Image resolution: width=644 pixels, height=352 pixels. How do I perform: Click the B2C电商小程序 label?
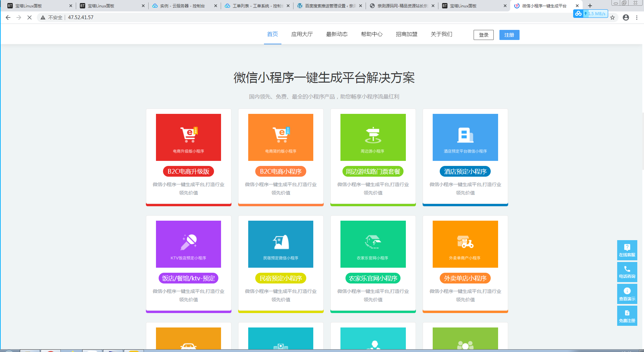pos(281,172)
